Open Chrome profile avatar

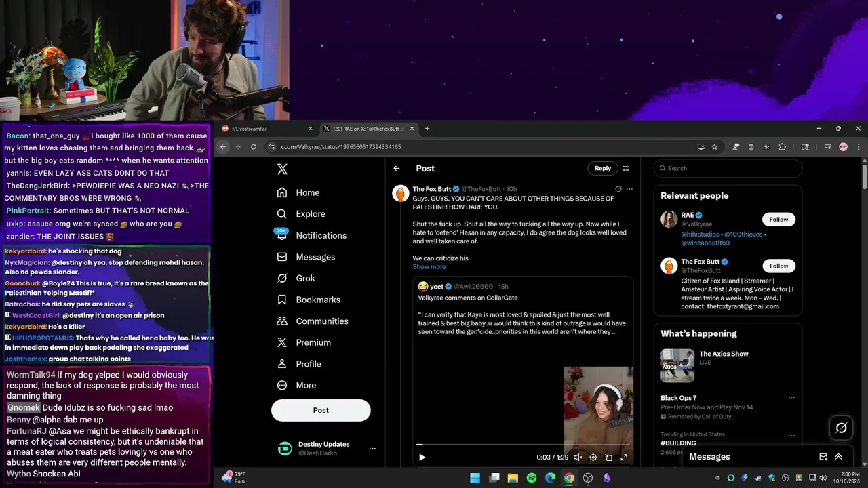pyautogui.click(x=843, y=147)
